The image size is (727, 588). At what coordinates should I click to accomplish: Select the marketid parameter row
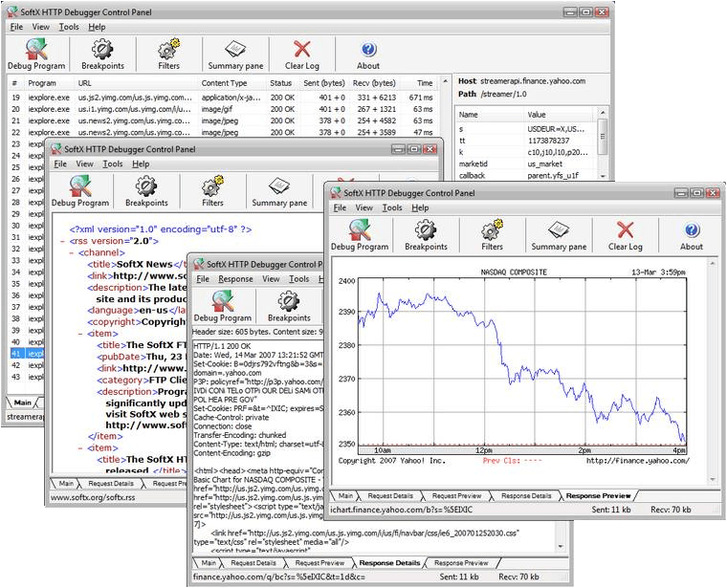click(525, 164)
